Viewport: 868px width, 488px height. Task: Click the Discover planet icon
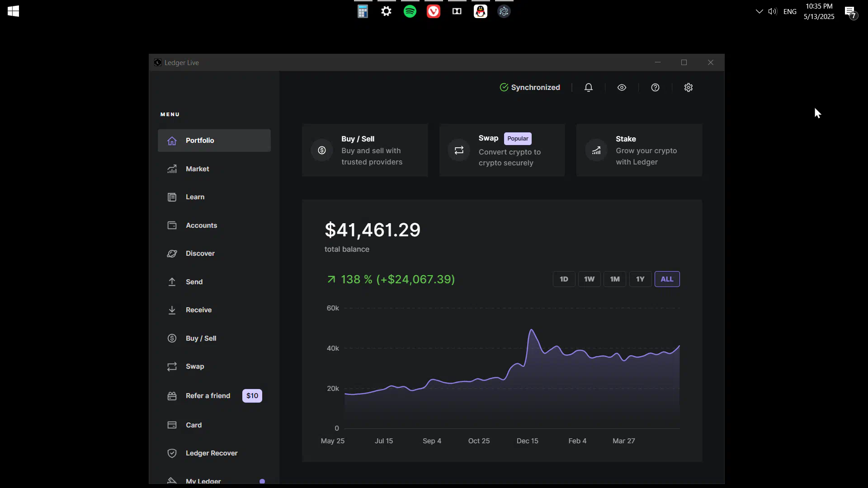172,253
